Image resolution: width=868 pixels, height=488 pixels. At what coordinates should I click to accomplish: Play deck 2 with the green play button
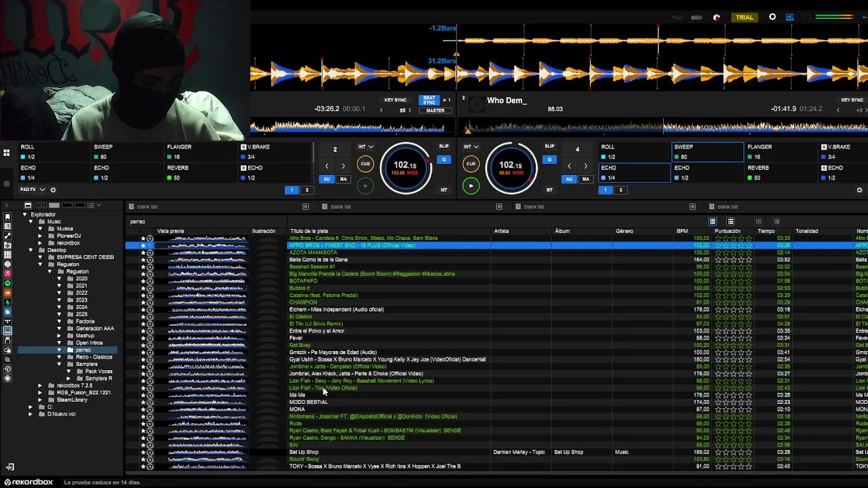tap(471, 186)
